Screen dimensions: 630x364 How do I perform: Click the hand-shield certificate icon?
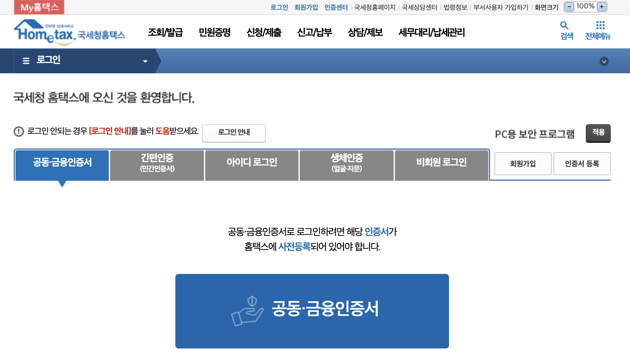[x=247, y=311]
